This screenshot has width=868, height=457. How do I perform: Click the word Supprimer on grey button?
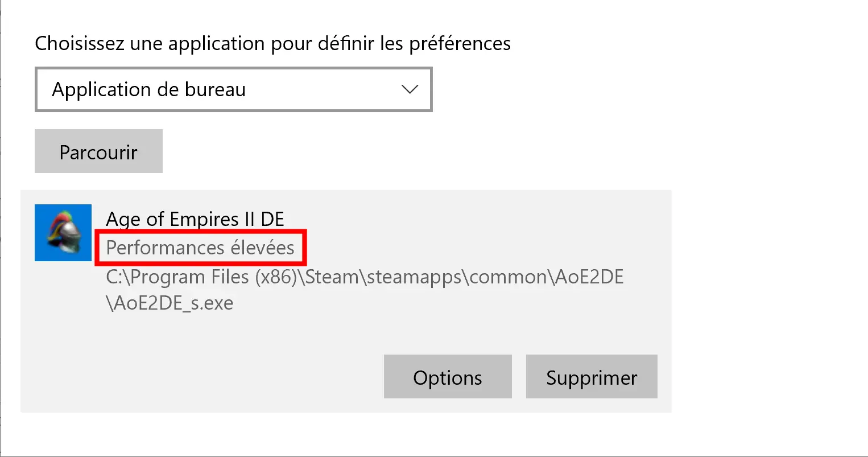[592, 378]
